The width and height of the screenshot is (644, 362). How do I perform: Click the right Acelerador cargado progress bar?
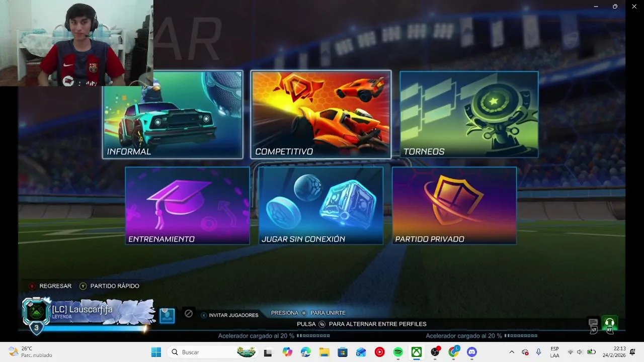(521, 335)
